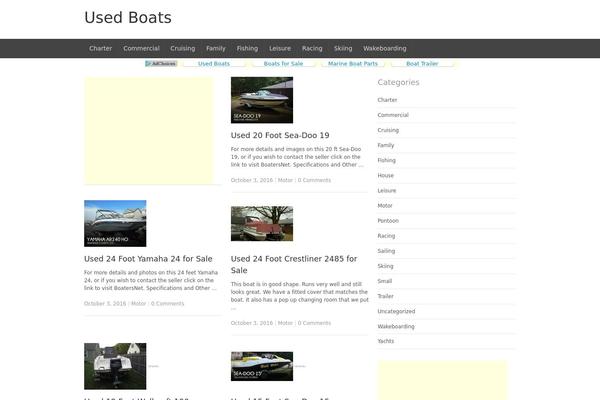The image size is (600, 400).
Task: Click the Uncategorized category in the sidebar
Action: point(396,312)
